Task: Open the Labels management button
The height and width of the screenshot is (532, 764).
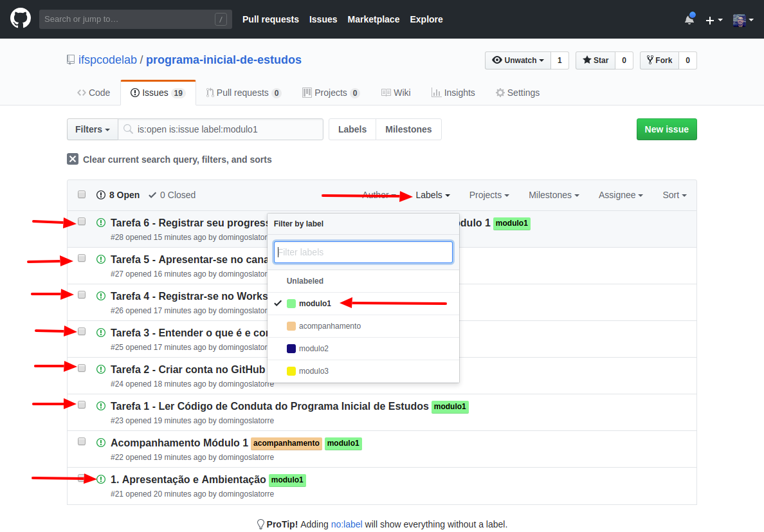Action: pyautogui.click(x=352, y=129)
